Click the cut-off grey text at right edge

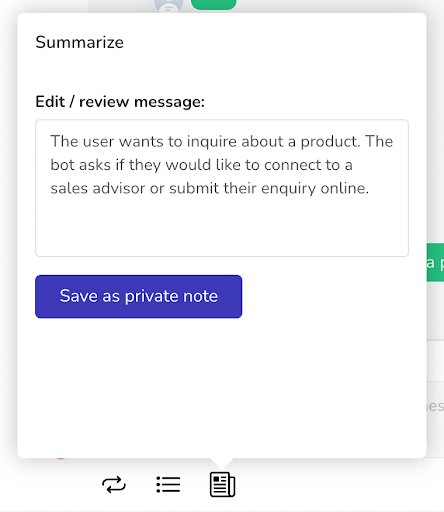coord(435,406)
